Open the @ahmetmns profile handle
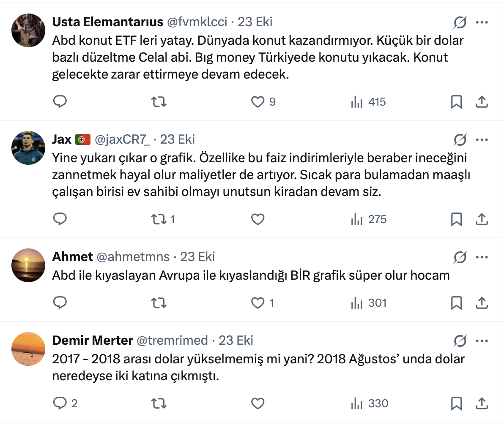 pyautogui.click(x=133, y=257)
